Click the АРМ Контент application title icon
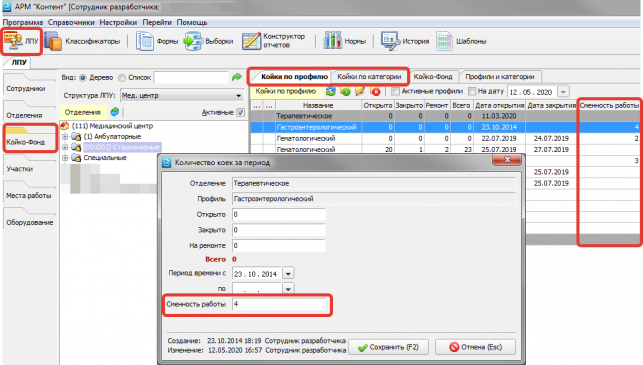This screenshot has width=643, height=365. click(7, 7)
